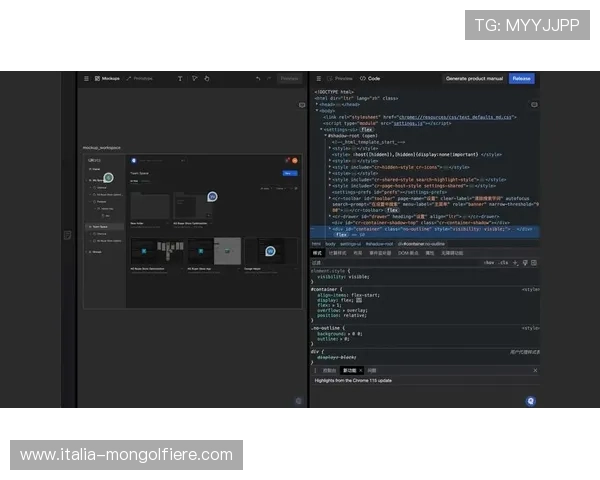Switch to the Mockups tab

click(106, 78)
